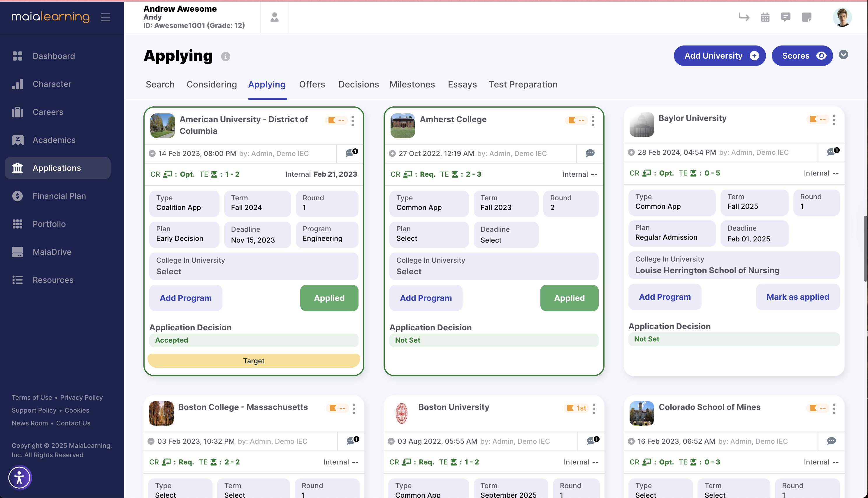Open three-dot menu on Amherst College card
The width and height of the screenshot is (868, 498).
(x=593, y=121)
